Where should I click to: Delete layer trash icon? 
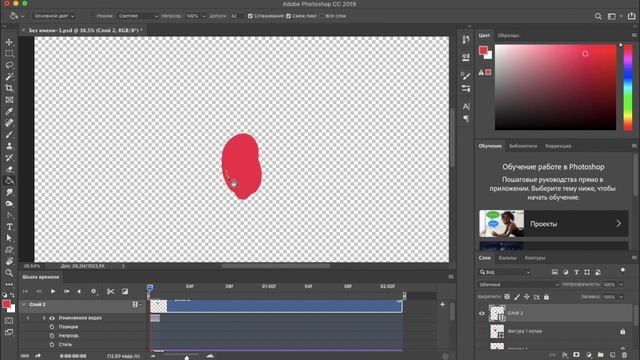point(624,355)
